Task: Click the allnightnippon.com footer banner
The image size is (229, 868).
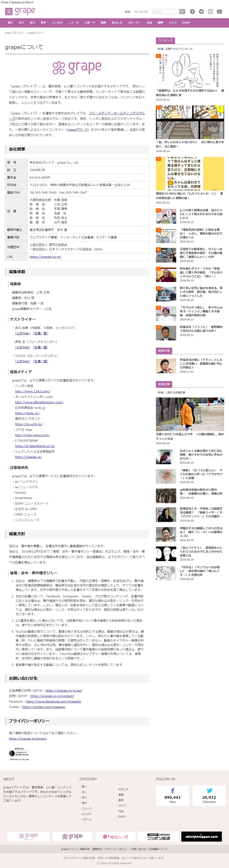Action: 202,836
